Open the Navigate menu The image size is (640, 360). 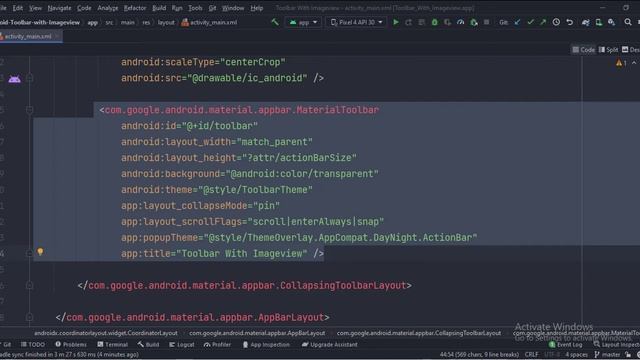pyautogui.click(x=59, y=8)
